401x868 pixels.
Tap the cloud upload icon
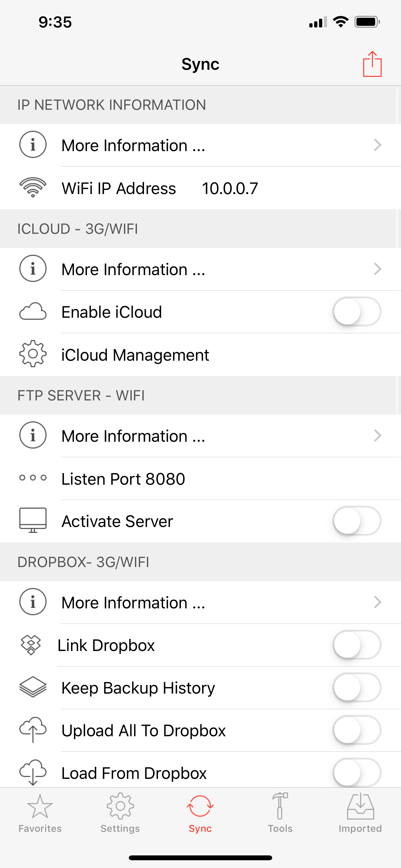pyautogui.click(x=33, y=730)
